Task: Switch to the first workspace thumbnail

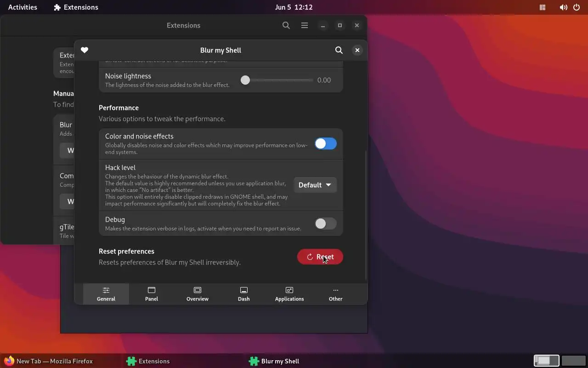Action: [x=546, y=361]
